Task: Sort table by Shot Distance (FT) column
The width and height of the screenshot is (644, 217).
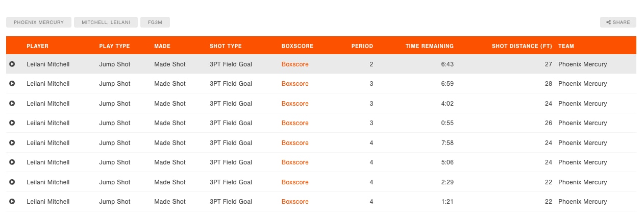Action: click(x=522, y=46)
